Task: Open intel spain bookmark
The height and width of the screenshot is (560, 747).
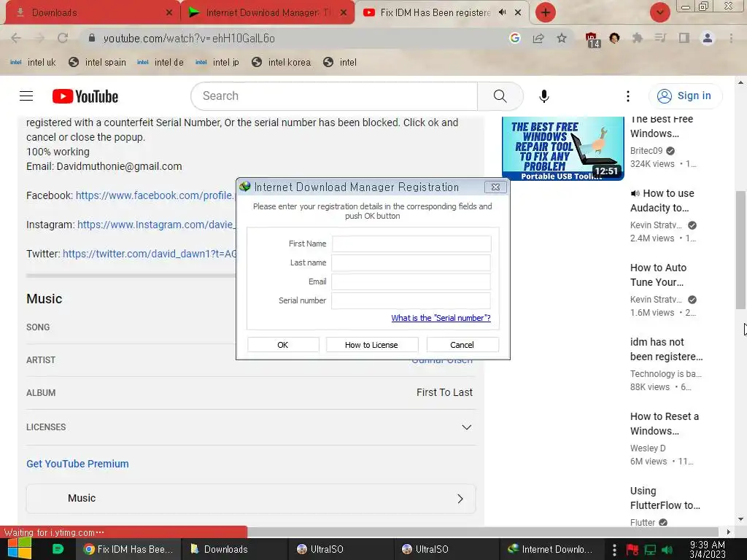Action: point(98,63)
